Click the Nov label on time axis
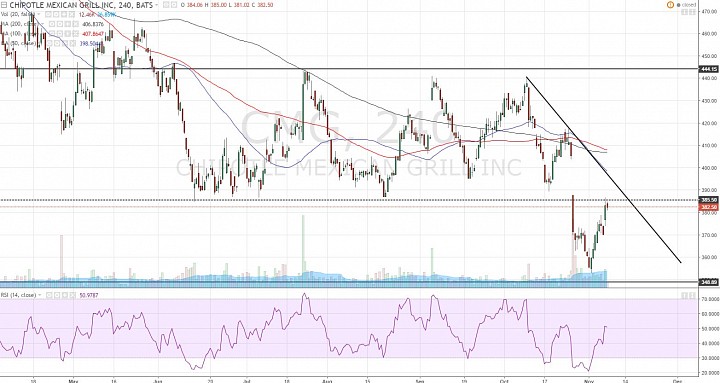 [x=589, y=381]
